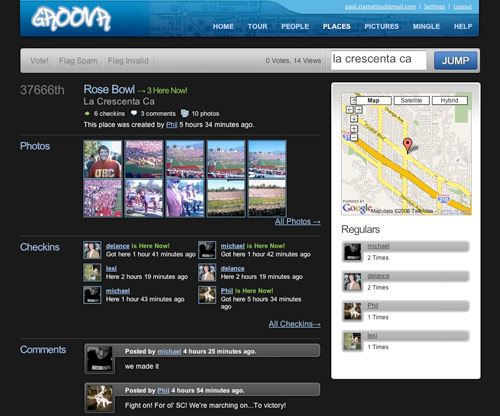Screen dimensions: 500x416
Task: Click '3 Here Now!' green text
Action: pyautogui.click(x=167, y=90)
